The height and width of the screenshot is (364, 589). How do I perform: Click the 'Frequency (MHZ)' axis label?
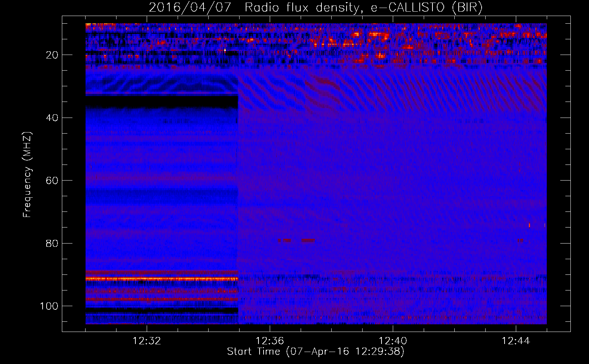27,175
